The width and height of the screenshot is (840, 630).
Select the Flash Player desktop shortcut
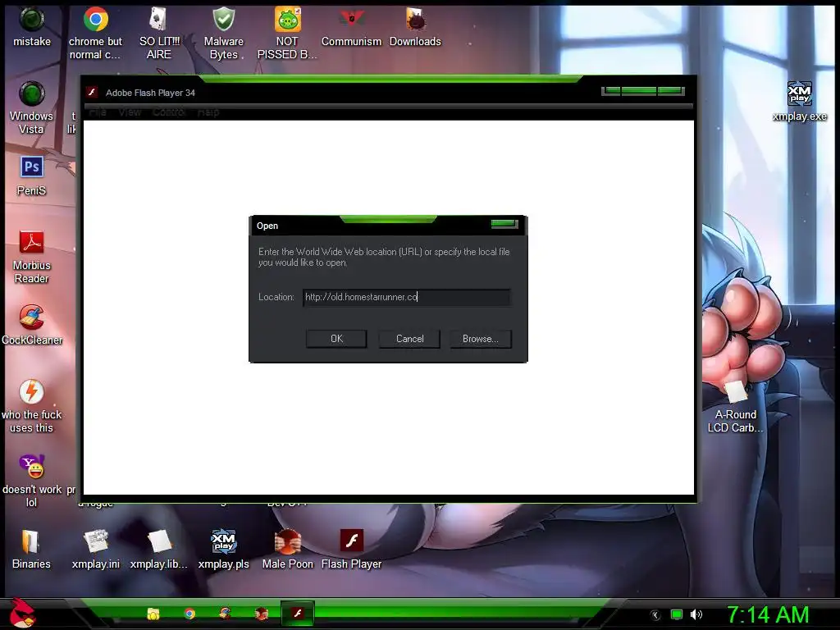[x=351, y=549]
